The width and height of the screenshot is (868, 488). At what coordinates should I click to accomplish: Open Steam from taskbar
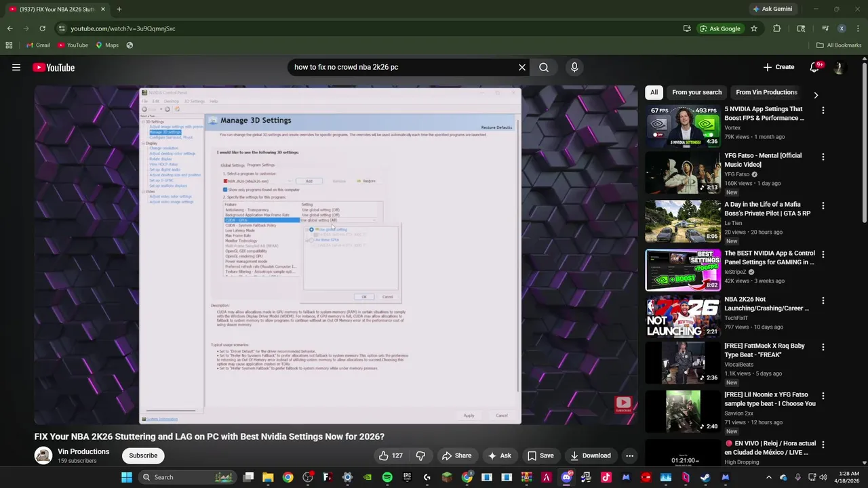705,477
